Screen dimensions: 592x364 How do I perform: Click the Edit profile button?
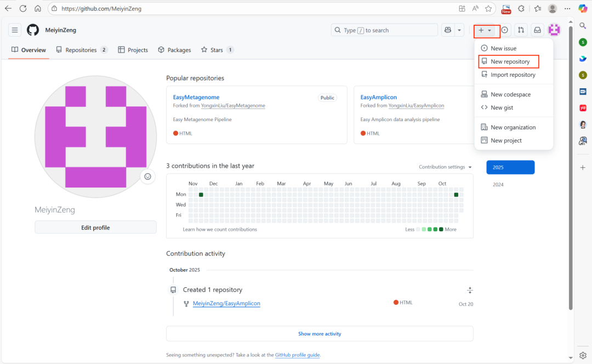coord(95,228)
